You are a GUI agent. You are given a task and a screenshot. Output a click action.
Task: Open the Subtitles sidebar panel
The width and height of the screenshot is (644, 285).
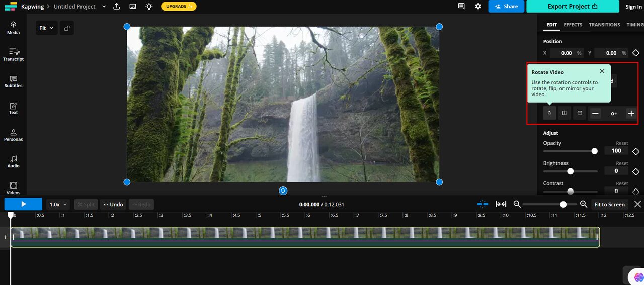point(13,81)
